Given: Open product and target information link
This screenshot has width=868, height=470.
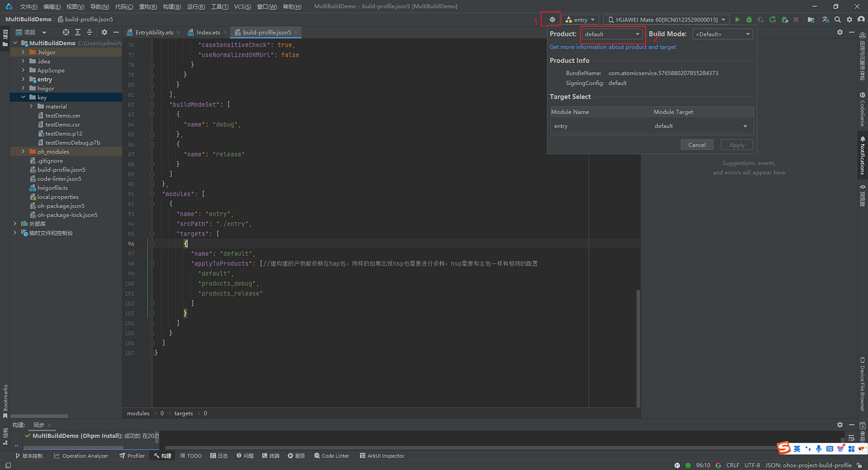Looking at the screenshot, I should pyautogui.click(x=613, y=47).
